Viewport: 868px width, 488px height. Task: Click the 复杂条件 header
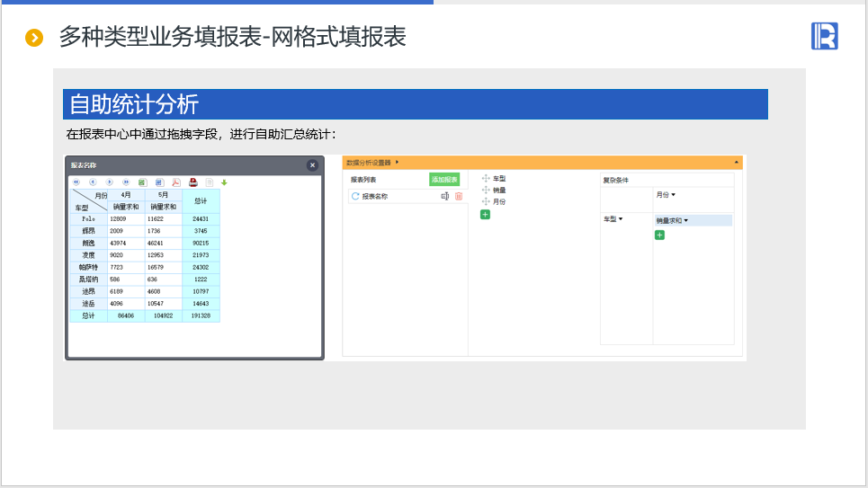[615, 180]
